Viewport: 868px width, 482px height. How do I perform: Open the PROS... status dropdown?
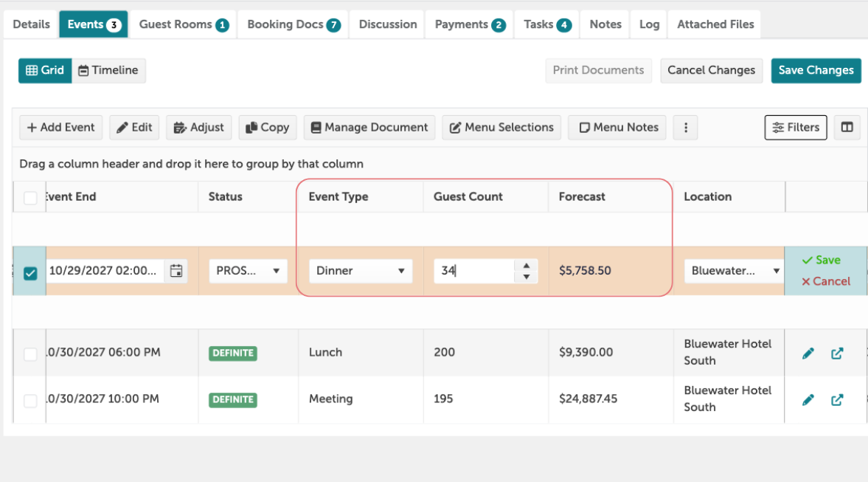click(248, 271)
